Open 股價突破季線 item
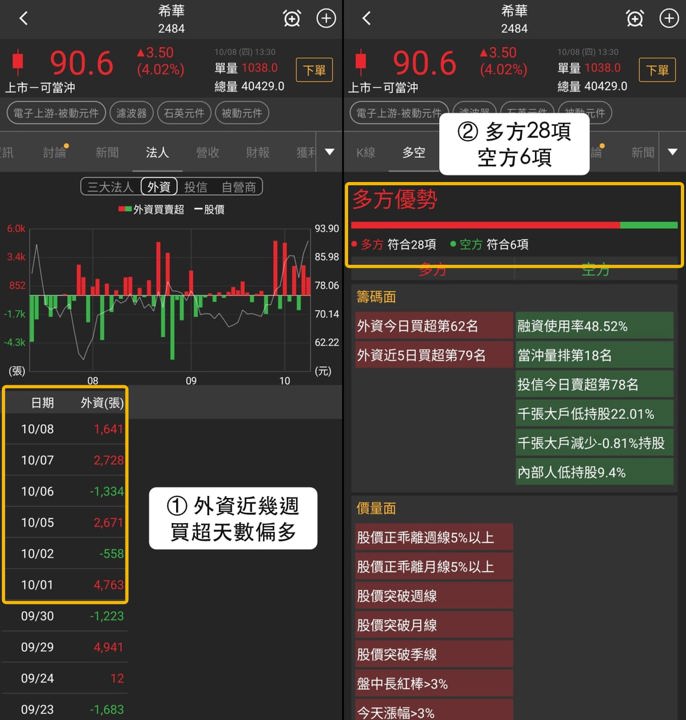Screen dimensions: 686x720 [x=434, y=654]
